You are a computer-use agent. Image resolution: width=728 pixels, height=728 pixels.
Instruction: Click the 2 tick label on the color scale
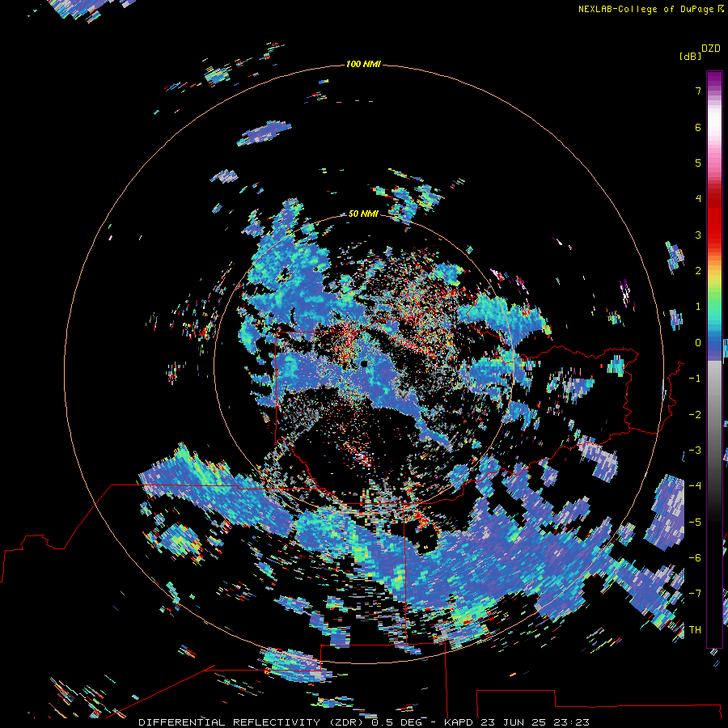(698, 271)
